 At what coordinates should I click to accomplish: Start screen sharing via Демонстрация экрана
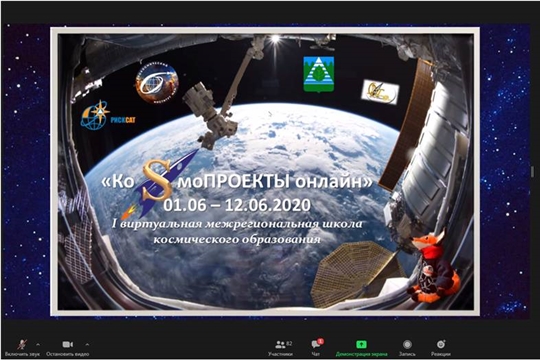361,348
